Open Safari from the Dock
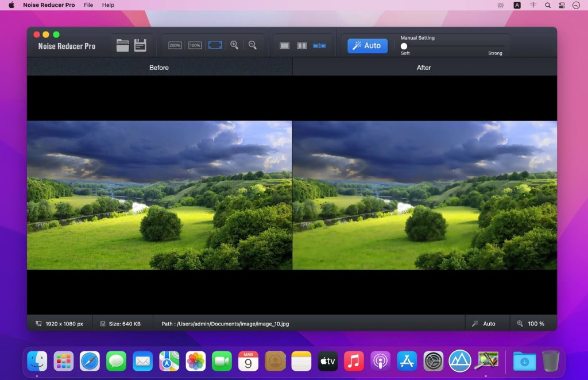Screen dimensions: 588x380 click(90, 361)
